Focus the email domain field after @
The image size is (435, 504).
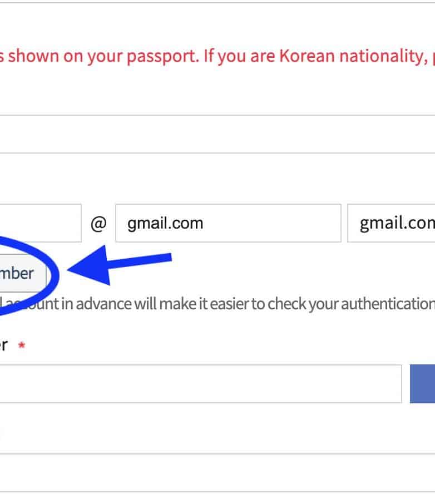click(228, 223)
